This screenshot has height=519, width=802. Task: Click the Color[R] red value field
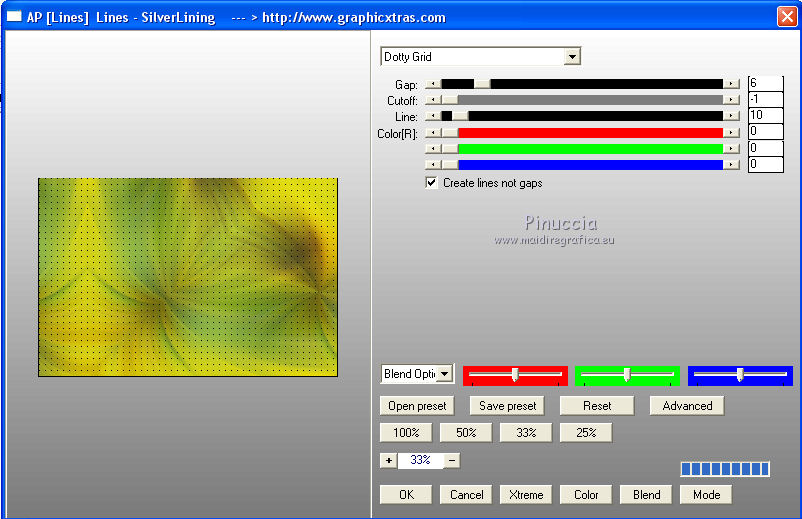[x=765, y=131]
